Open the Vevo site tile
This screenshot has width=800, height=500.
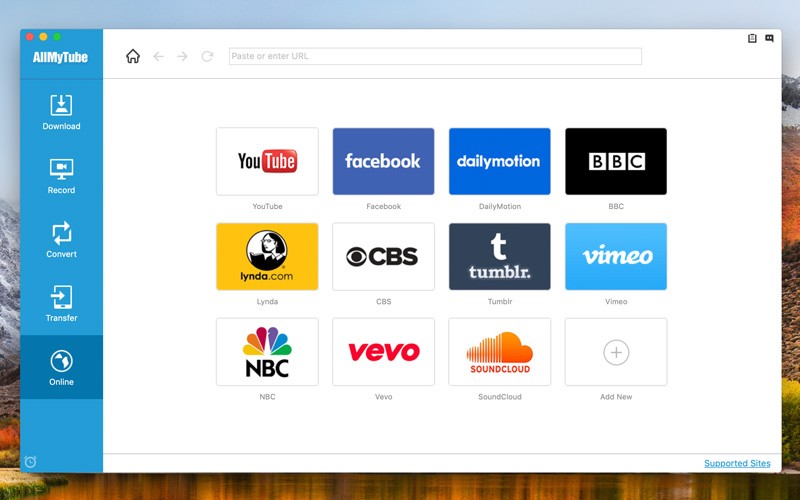(384, 352)
